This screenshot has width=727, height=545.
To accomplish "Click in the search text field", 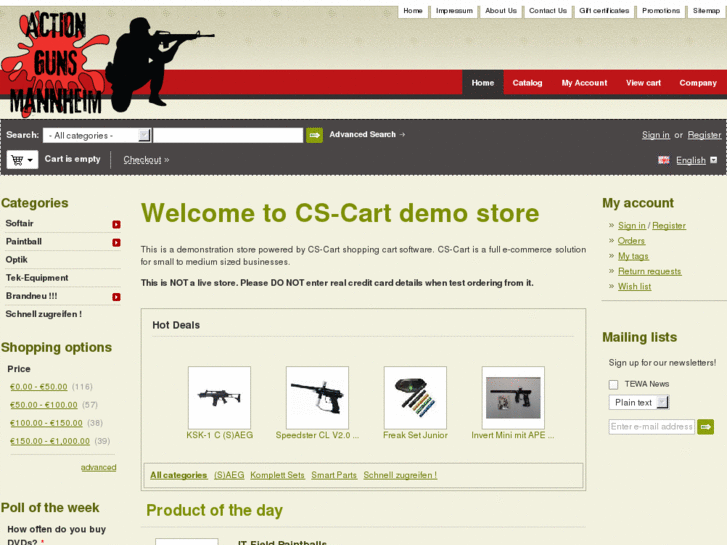I will coord(228,135).
